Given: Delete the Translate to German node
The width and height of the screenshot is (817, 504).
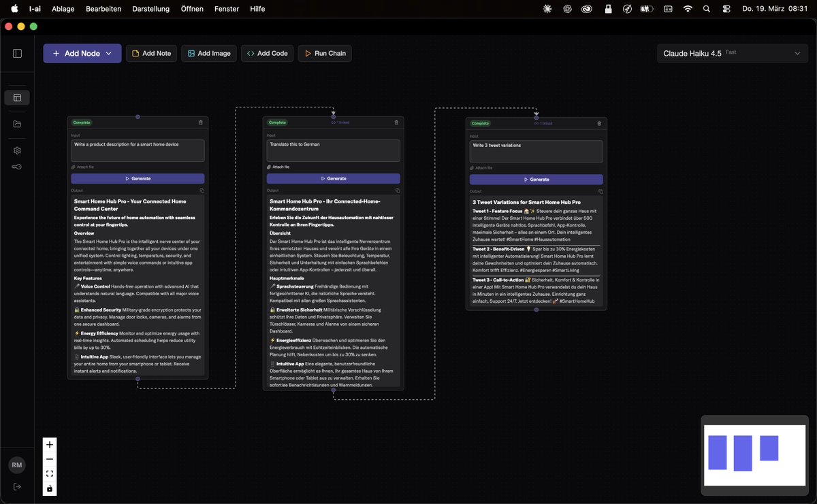Looking at the screenshot, I should tap(396, 122).
